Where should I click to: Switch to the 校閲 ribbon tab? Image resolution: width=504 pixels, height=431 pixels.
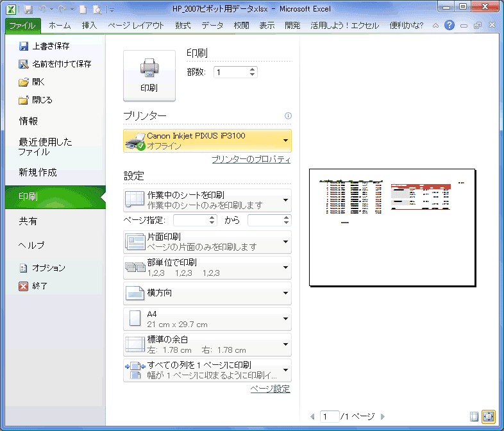point(241,26)
